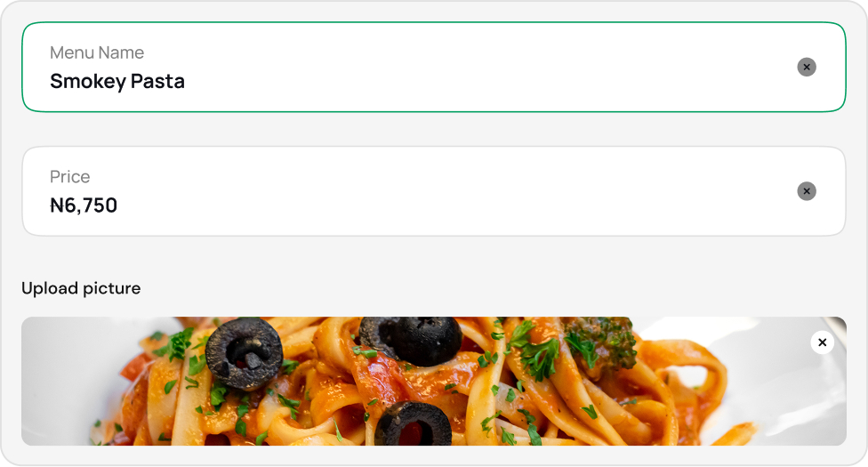Clear the Price field using the x icon

coord(807,191)
